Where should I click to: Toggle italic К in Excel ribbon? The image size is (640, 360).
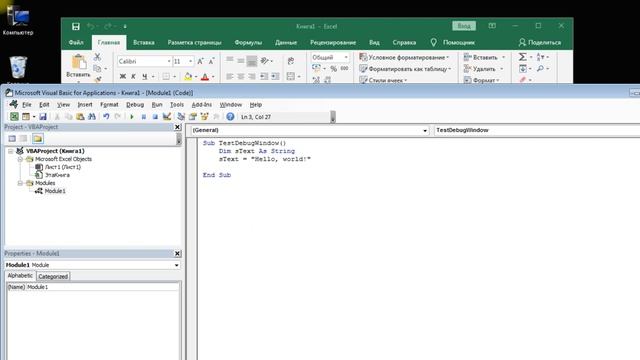133,76
